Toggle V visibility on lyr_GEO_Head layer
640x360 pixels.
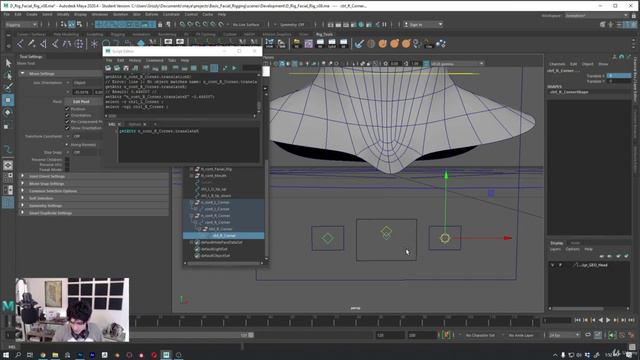pos(552,265)
